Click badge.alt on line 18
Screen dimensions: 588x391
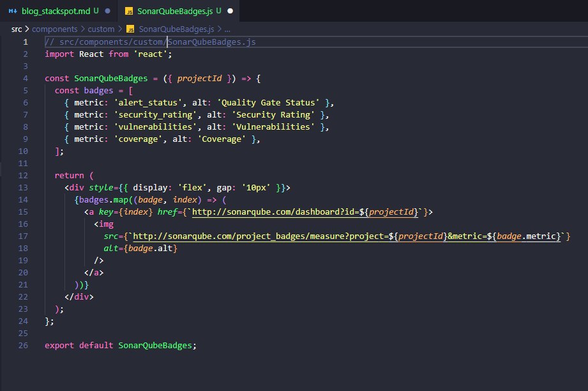coord(151,249)
